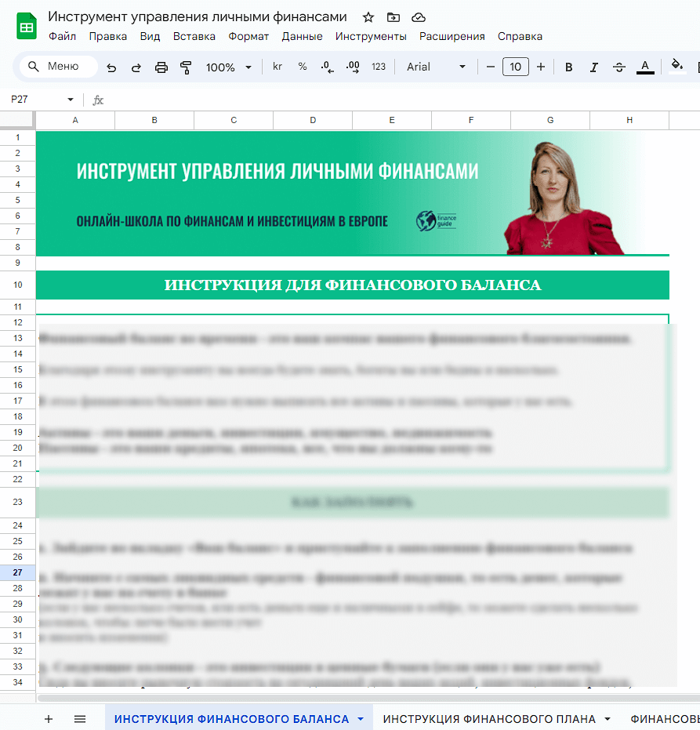This screenshot has width=700, height=730.
Task: Click the redo arrow icon
Action: coord(136,67)
